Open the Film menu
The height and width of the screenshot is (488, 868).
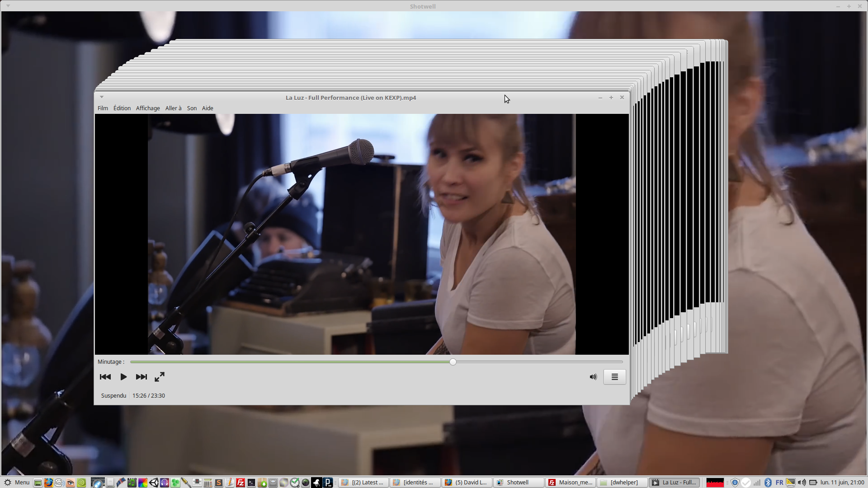(103, 108)
